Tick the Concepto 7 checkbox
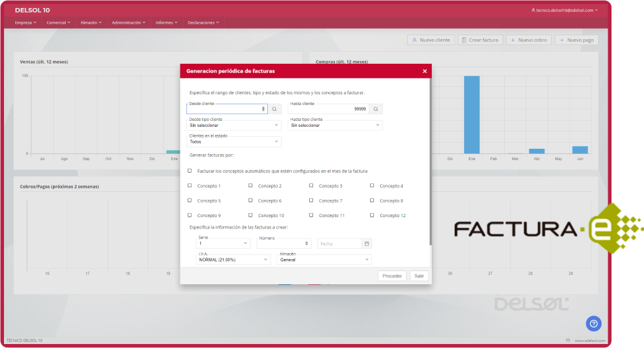This screenshot has width=644, height=348. click(x=311, y=201)
